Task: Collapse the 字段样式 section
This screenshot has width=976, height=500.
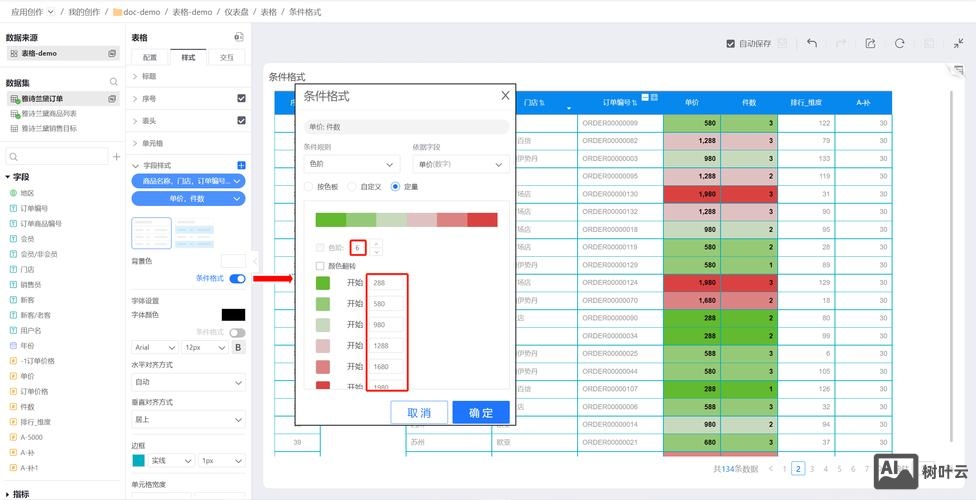Action: coord(136,166)
